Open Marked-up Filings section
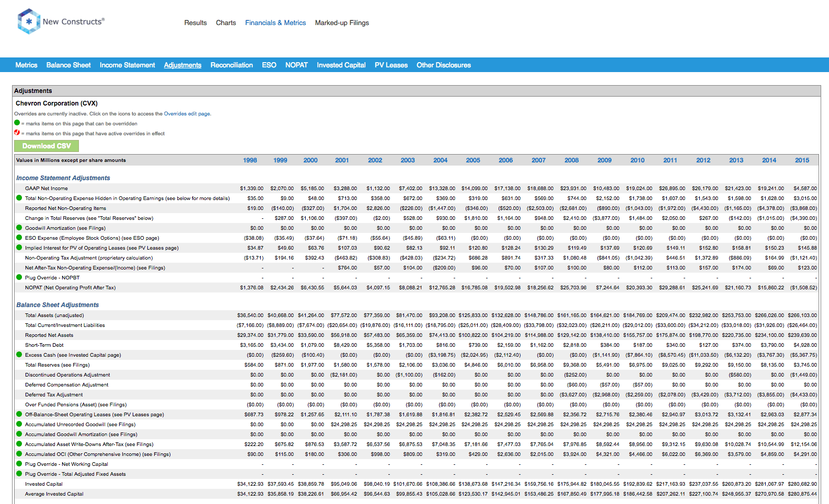Screen dimensions: 829x504 pos(342,23)
